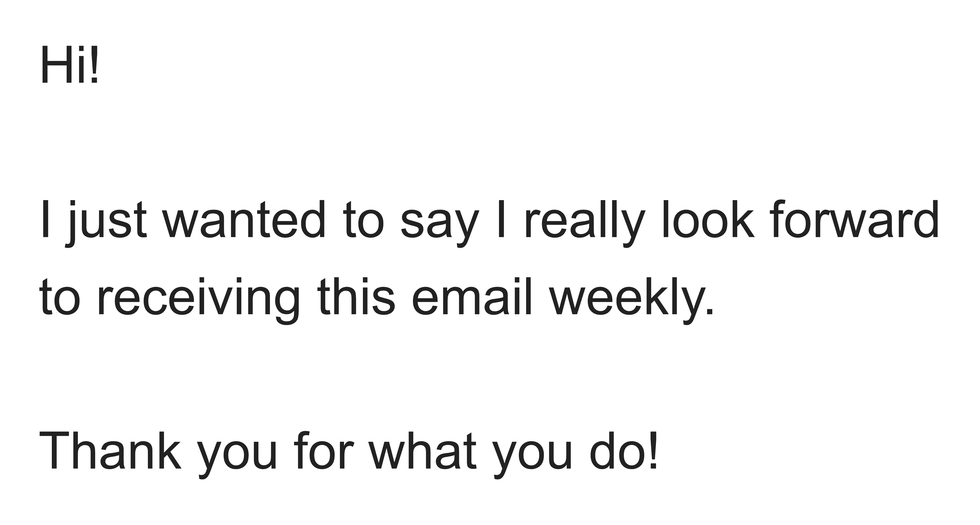
Task: Click the word 'this' before email
Action: pyautogui.click(x=356, y=296)
